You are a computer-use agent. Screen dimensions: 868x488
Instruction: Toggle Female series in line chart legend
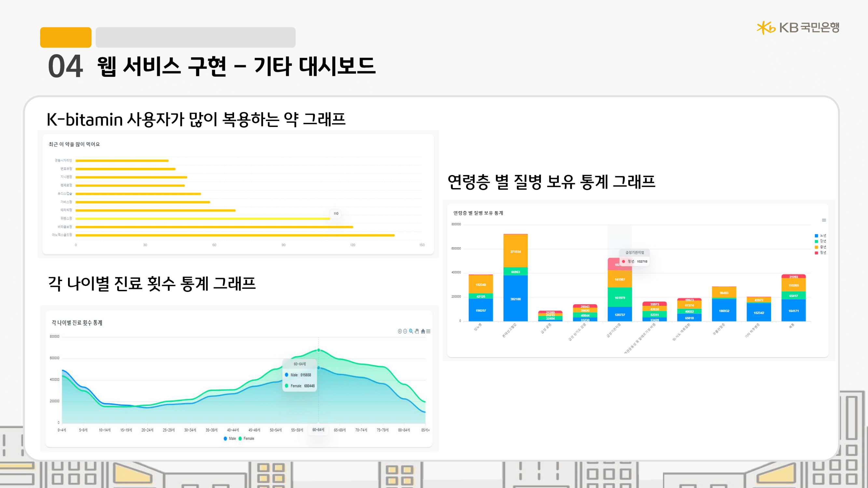[x=246, y=439]
